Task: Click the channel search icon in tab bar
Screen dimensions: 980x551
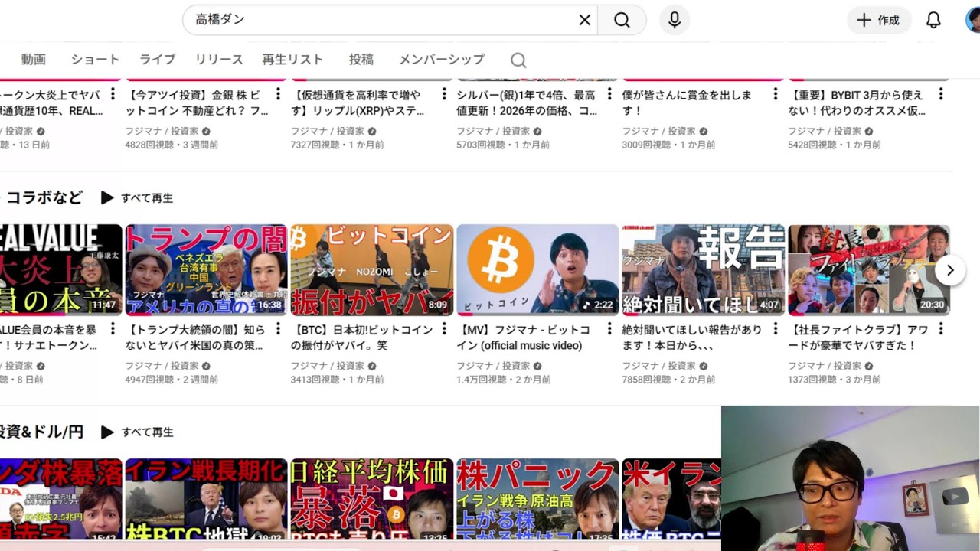Action: (x=518, y=60)
